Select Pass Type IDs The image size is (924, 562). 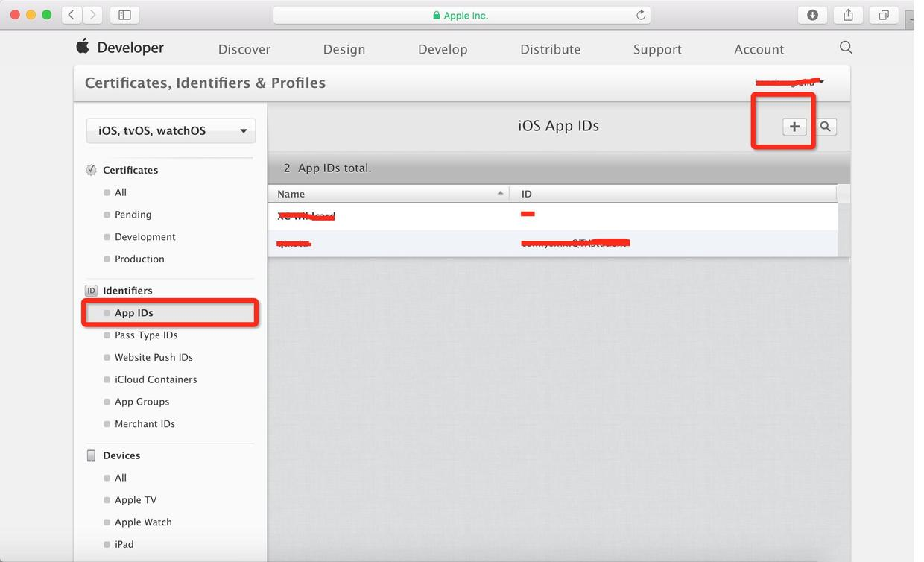pyautogui.click(x=146, y=335)
